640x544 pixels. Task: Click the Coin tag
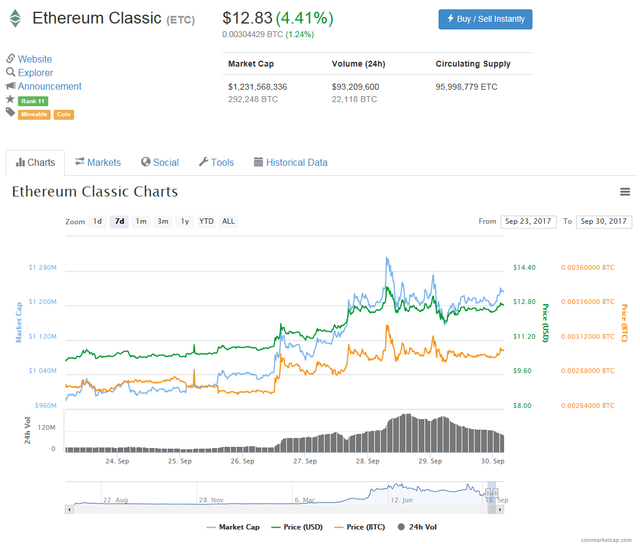(64, 115)
